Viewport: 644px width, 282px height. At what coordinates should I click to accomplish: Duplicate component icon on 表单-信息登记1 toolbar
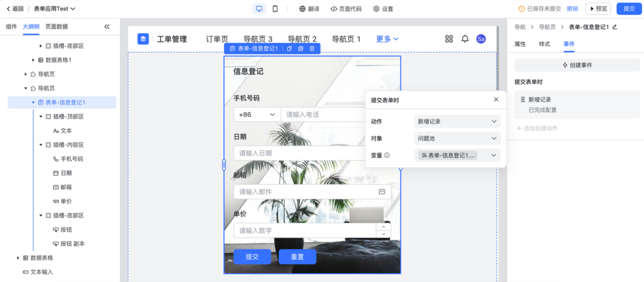301,49
